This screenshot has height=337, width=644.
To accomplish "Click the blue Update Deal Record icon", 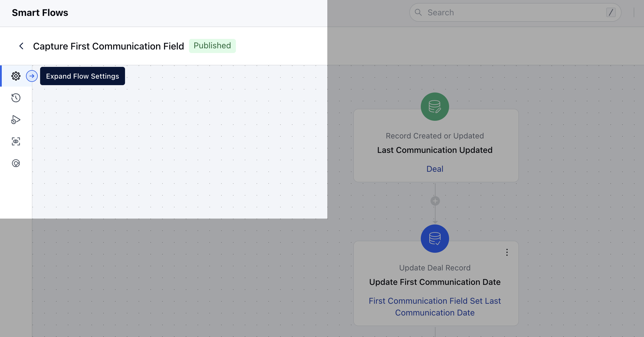I will pos(435,239).
